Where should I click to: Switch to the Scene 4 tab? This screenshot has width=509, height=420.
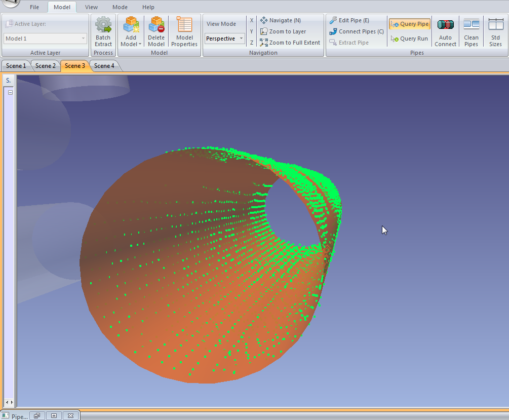tap(104, 66)
